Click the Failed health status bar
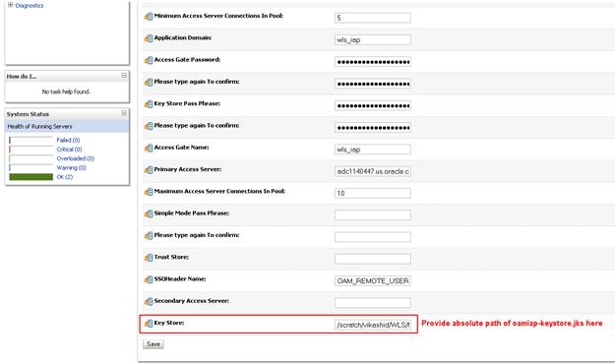Image resolution: width=615 pixels, height=364 pixels. coord(31,140)
